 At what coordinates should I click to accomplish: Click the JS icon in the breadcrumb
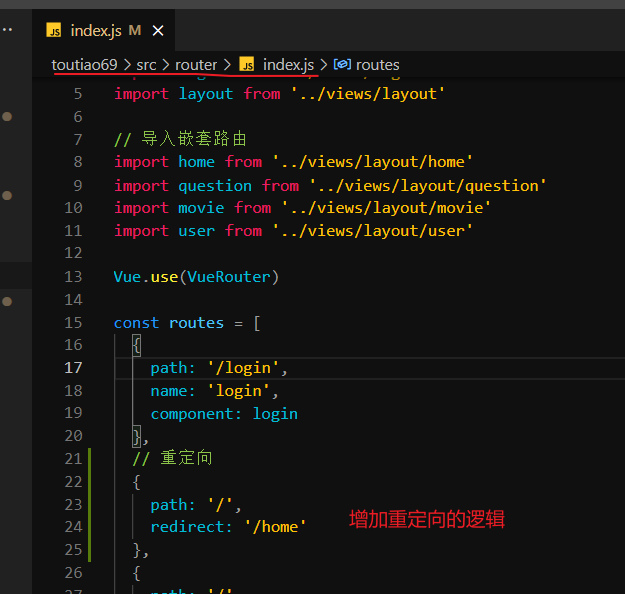pyautogui.click(x=247, y=64)
